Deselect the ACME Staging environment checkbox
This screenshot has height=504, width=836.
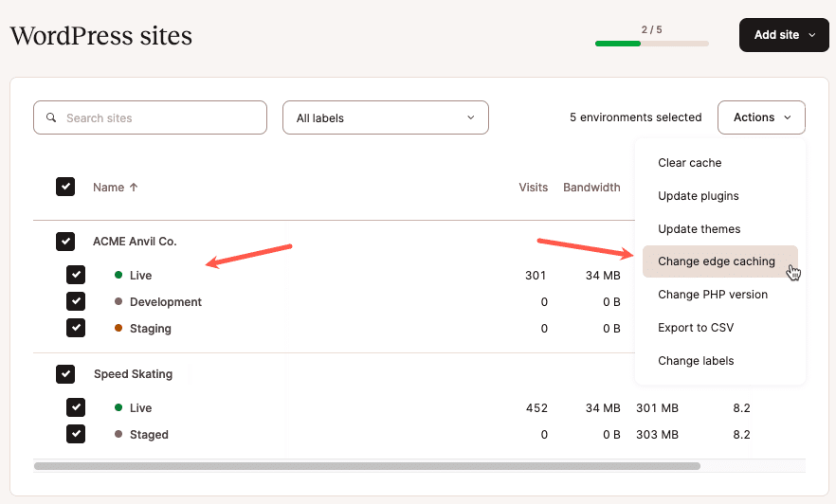point(76,328)
